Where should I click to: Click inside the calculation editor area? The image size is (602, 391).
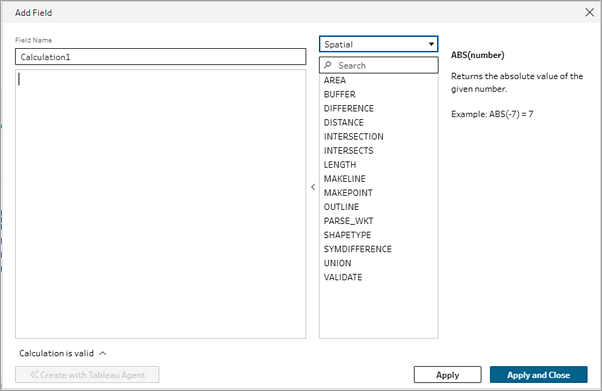click(160, 204)
